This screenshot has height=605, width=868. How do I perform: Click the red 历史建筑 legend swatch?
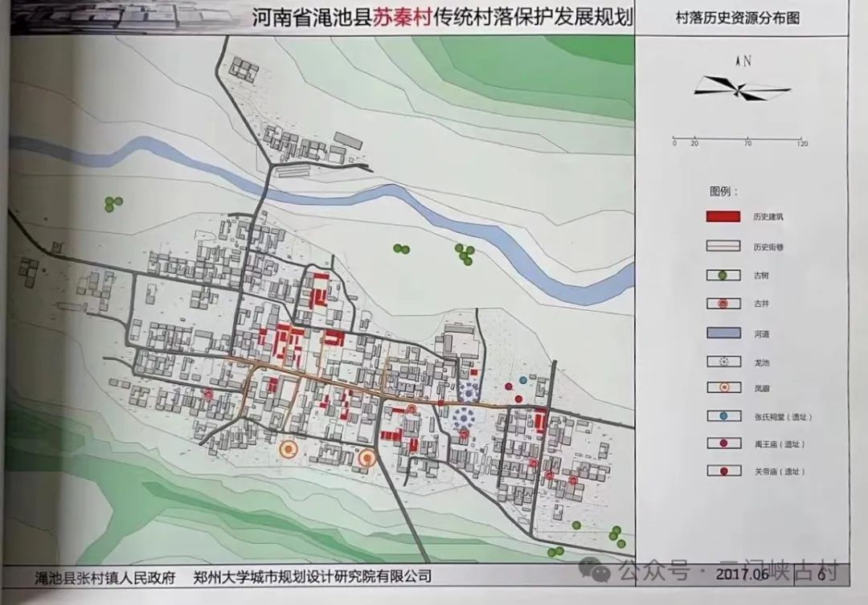(x=723, y=216)
